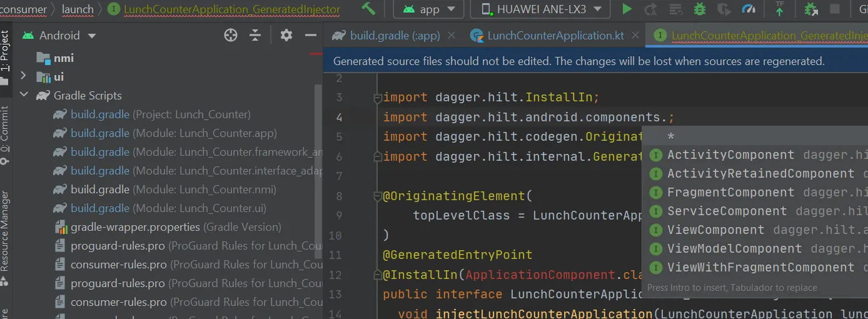Click the consumer breadcrumb
Screen dimensions: 868x319
(24, 9)
